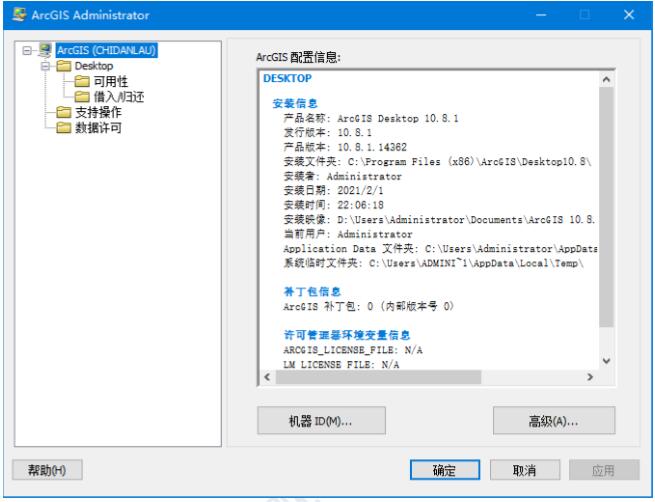Click the 安装映像 path line
Image resolution: width=655 pixels, height=502 pixels.
439,220
